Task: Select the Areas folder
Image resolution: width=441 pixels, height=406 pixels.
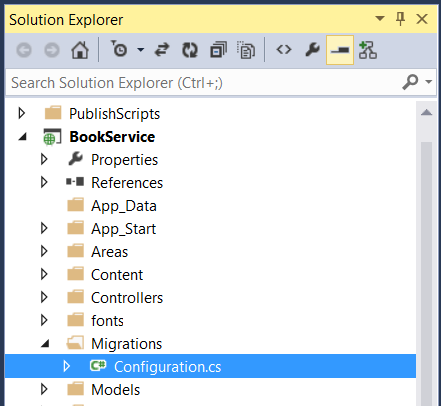Action: (109, 252)
